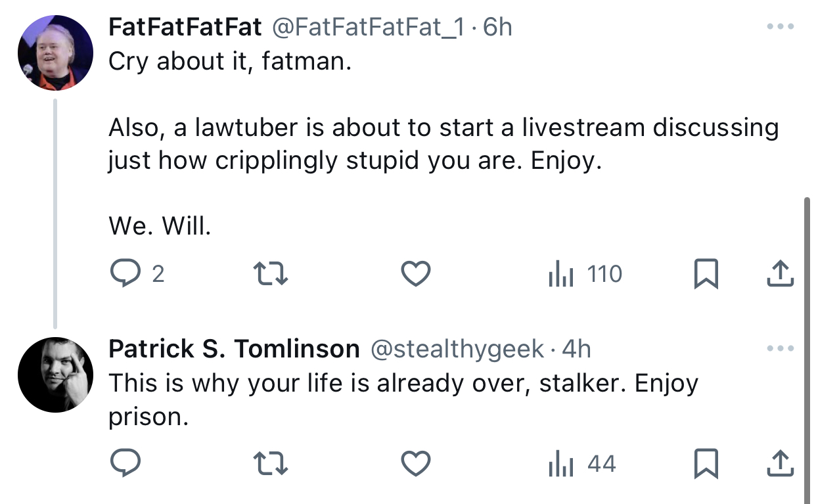This screenshot has width=816, height=504.
Task: Share the FatFatFatFat tweet
Action: [781, 273]
